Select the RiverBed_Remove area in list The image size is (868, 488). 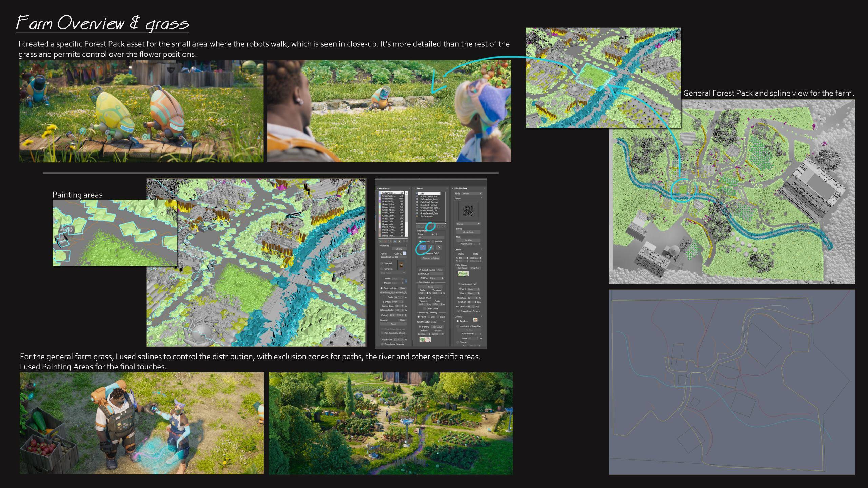coord(429,205)
